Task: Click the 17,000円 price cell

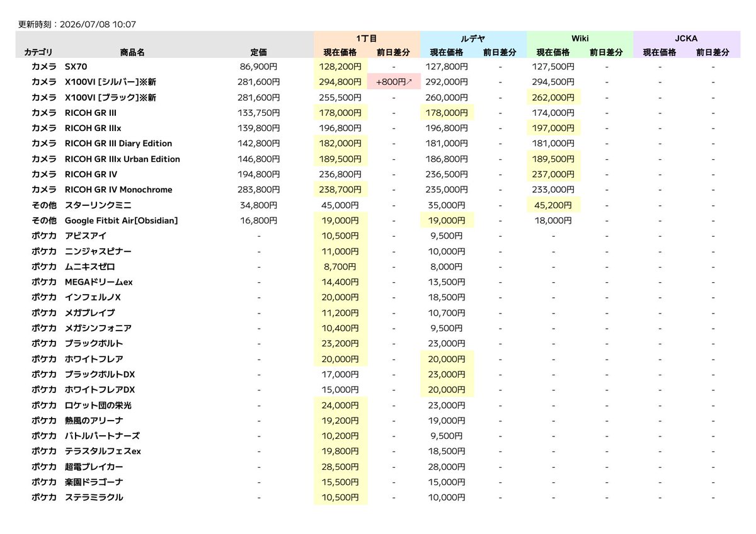Action: [341, 375]
